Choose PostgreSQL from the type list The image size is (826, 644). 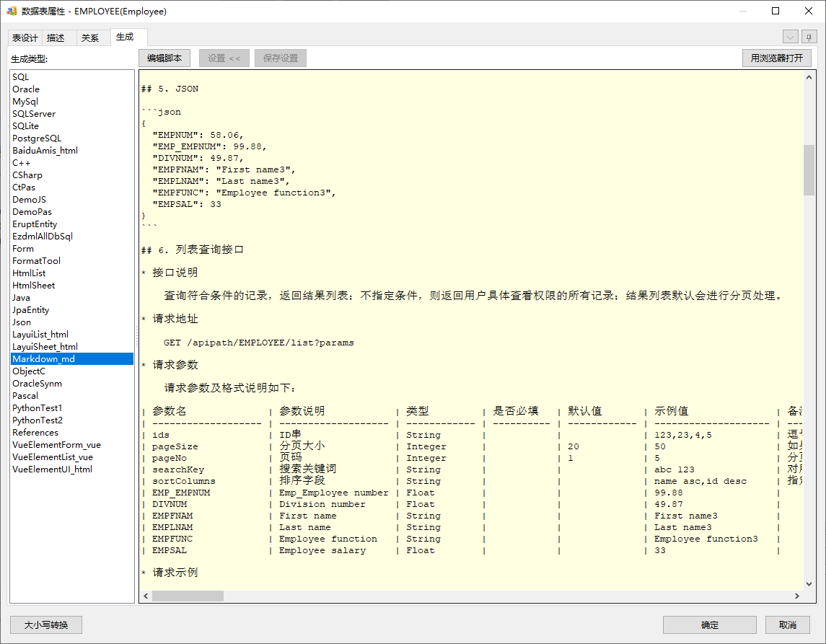pos(37,138)
